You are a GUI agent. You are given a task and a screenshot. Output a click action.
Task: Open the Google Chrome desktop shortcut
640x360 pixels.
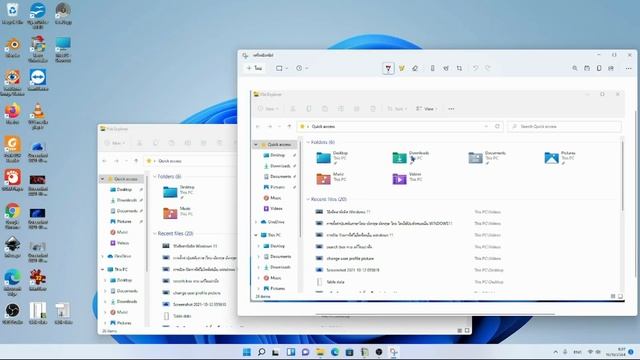click(12, 216)
